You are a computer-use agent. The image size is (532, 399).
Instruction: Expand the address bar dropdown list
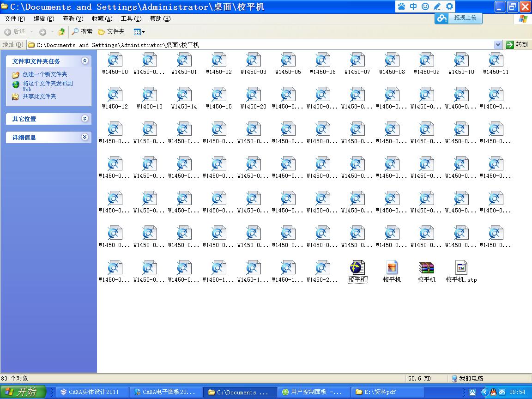pos(498,45)
